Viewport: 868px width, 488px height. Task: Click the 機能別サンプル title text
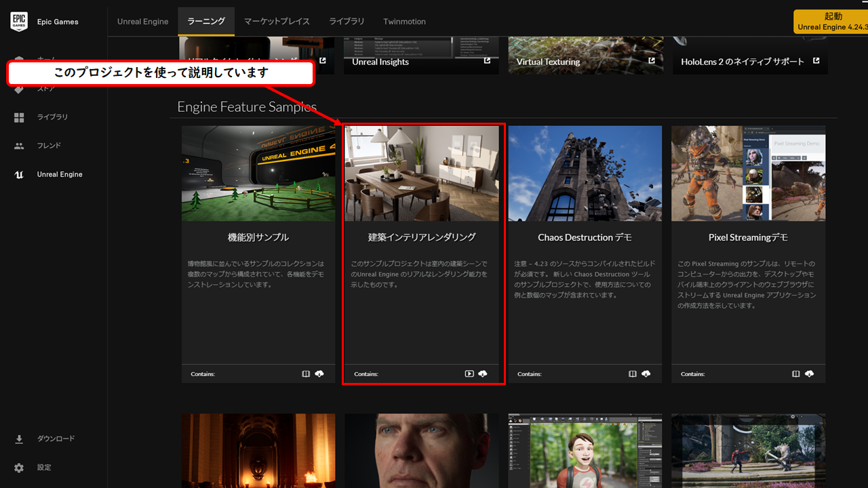tap(258, 237)
